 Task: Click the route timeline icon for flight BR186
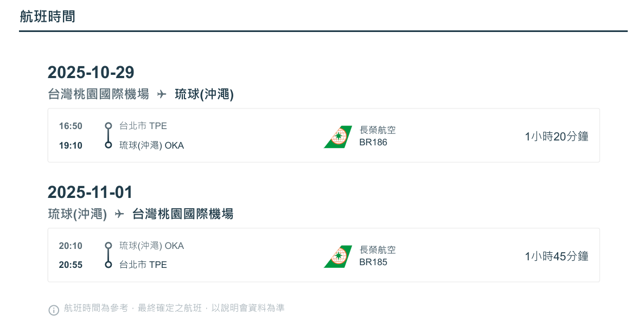click(x=109, y=136)
